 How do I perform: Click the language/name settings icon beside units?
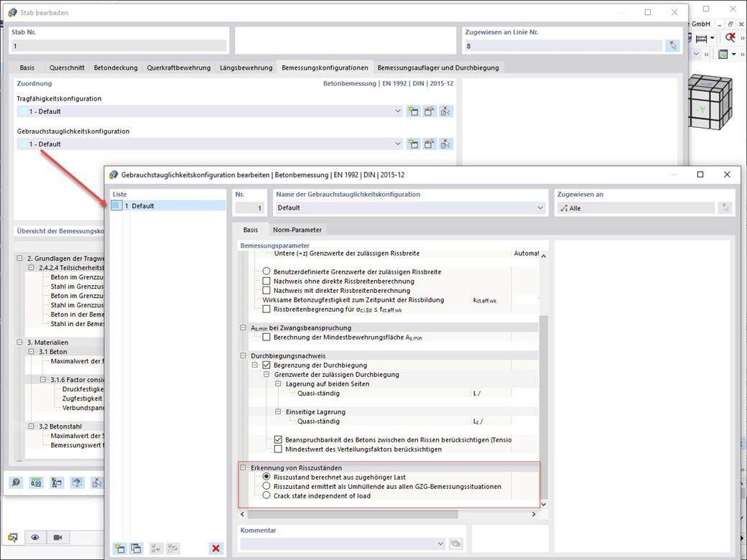pyautogui.click(x=57, y=482)
